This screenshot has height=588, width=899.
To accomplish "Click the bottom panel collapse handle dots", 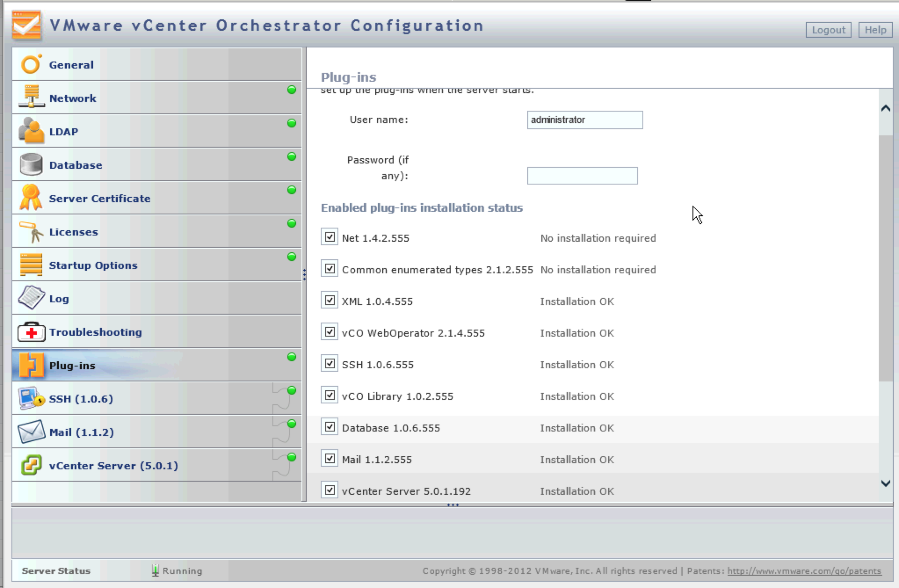I will (453, 505).
